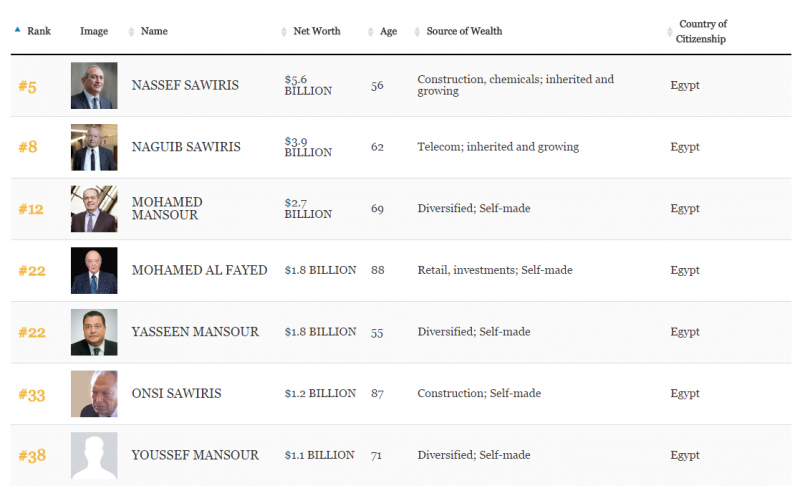This screenshot has width=800, height=486.
Task: Open MOHAMED AL FAYED name link
Action: tap(199, 270)
